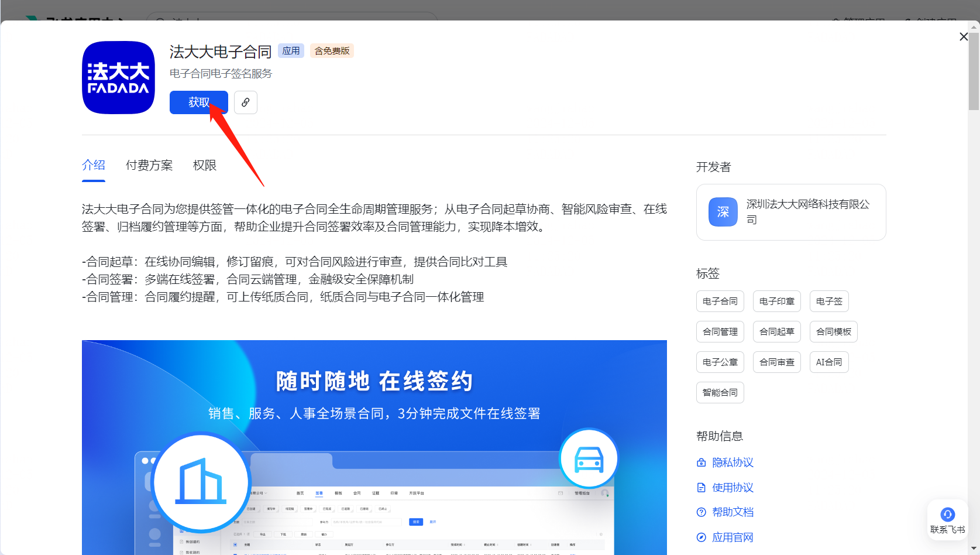Select the 电子签 tag
The image size is (980, 555).
[x=829, y=301]
